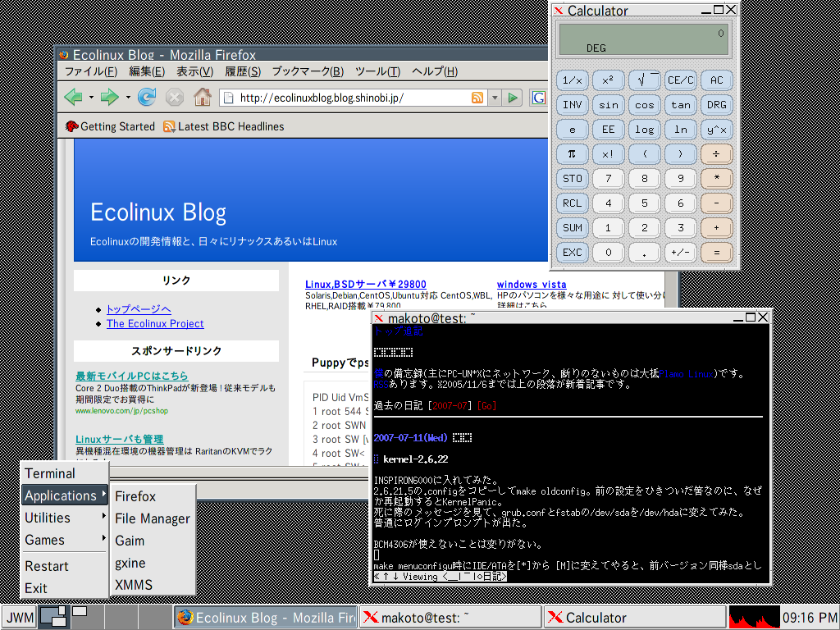Screen dimensions: 840x630
Task: Open forward-history dropdown arrow in Firefox
Action: (128, 98)
